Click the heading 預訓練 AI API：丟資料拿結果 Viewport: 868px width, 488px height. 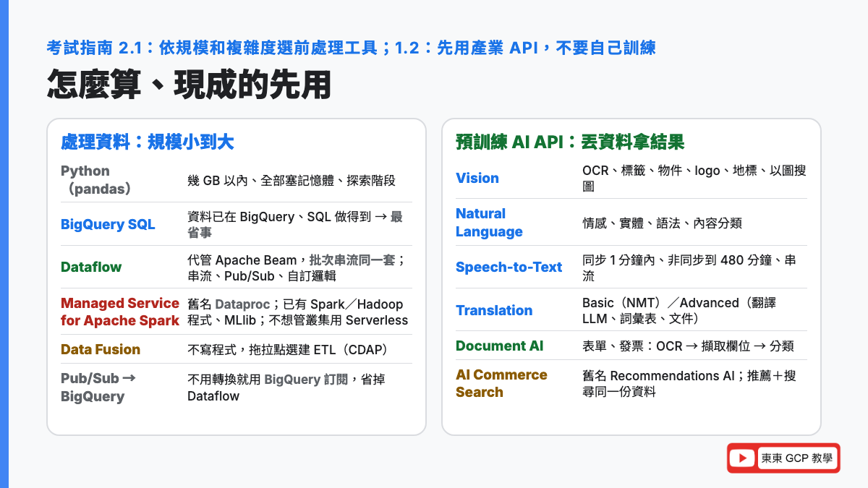pyautogui.click(x=570, y=142)
